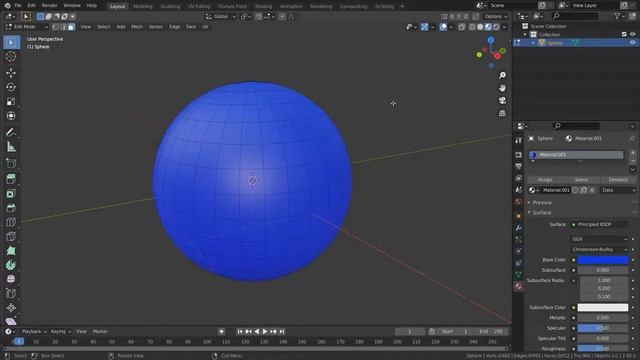Open the Playback dropdown in timeline
Viewport: 640px width, 360px height.
pos(34,331)
